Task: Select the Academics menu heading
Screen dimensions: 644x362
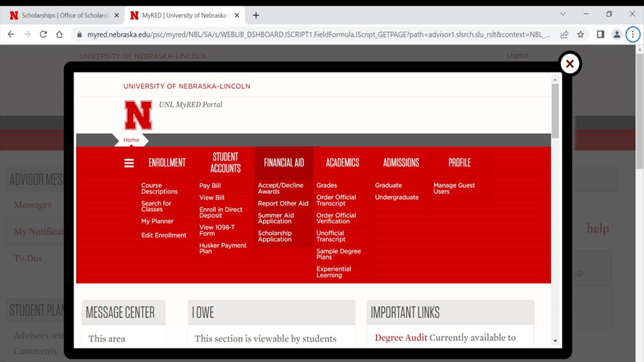Action: [x=343, y=162]
